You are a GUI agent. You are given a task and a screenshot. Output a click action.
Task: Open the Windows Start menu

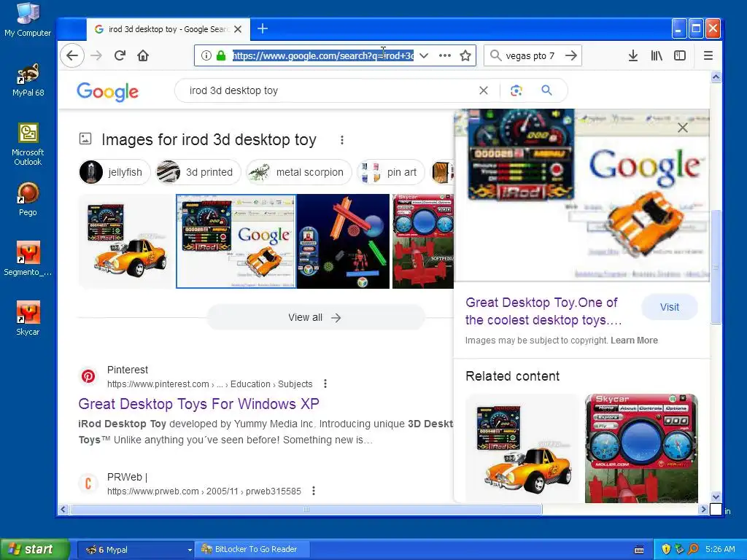(34, 549)
